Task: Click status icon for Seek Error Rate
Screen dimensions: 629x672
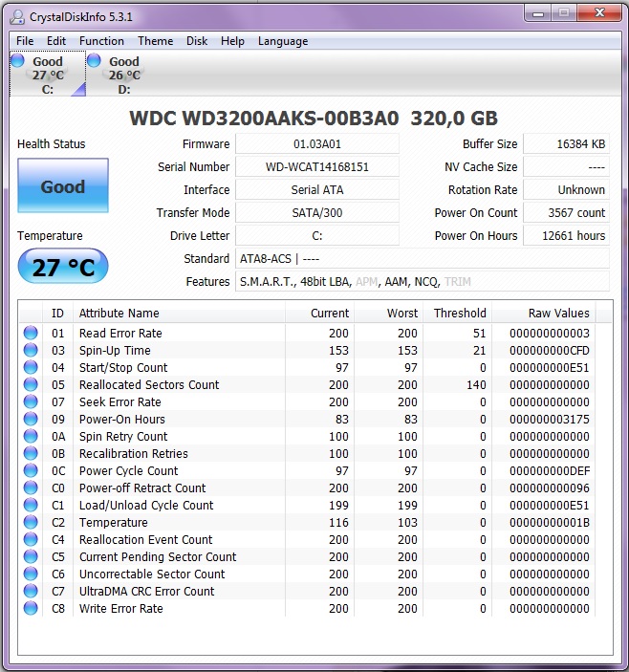Action: [31, 401]
